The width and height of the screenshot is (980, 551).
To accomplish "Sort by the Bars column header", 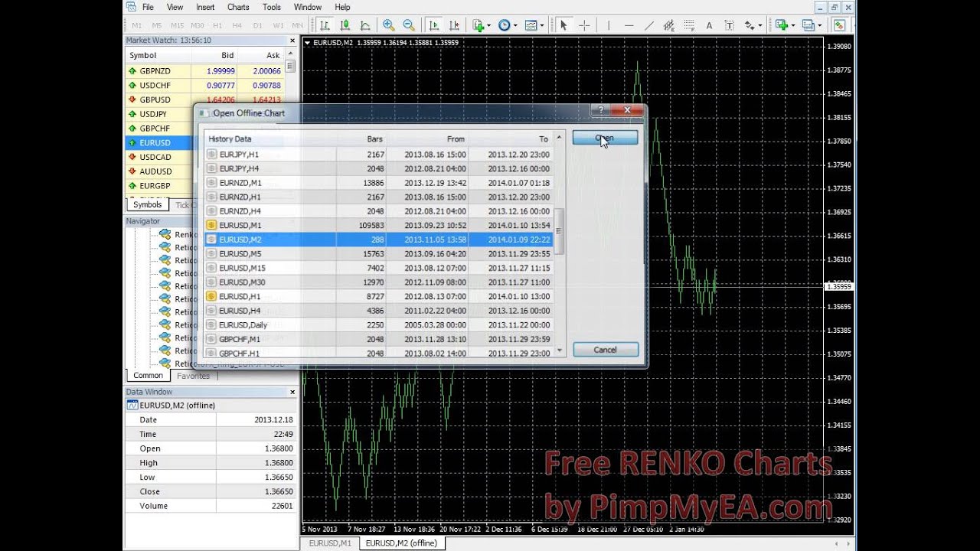I will [361, 139].
